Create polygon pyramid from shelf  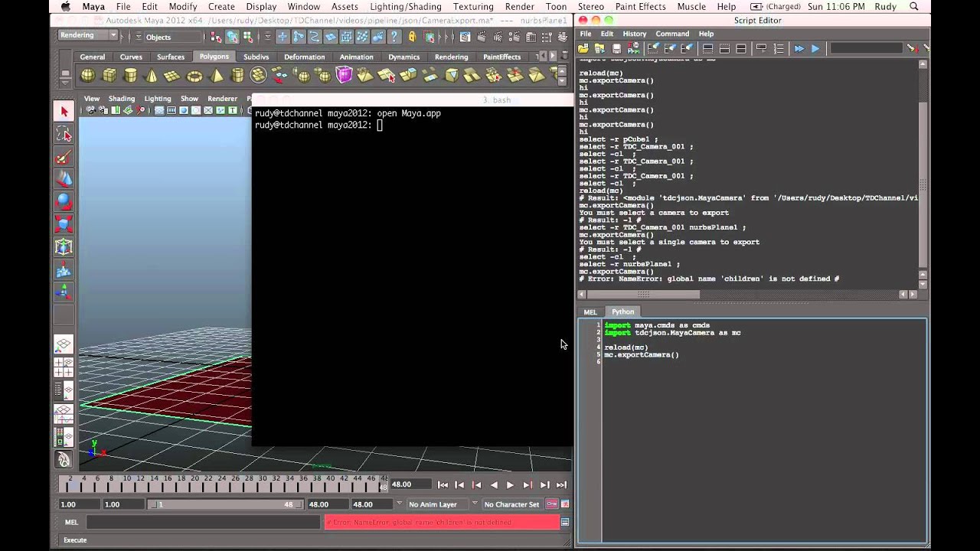217,75
